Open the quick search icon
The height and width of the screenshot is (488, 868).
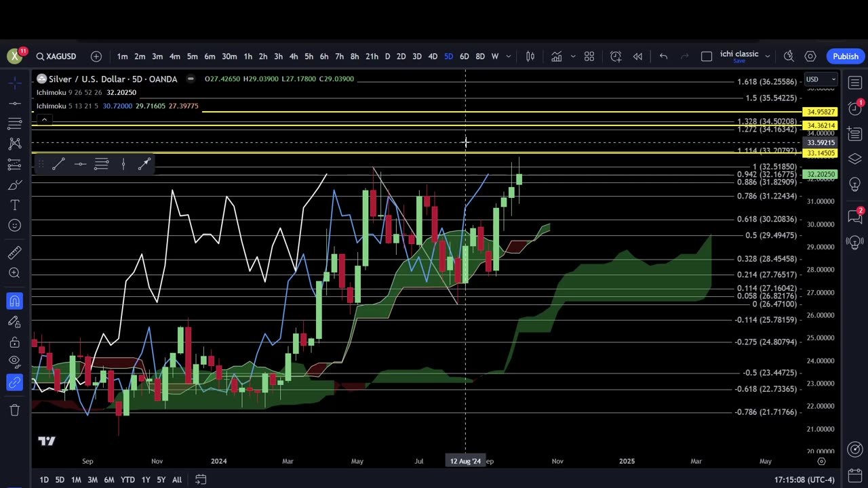(x=789, y=56)
